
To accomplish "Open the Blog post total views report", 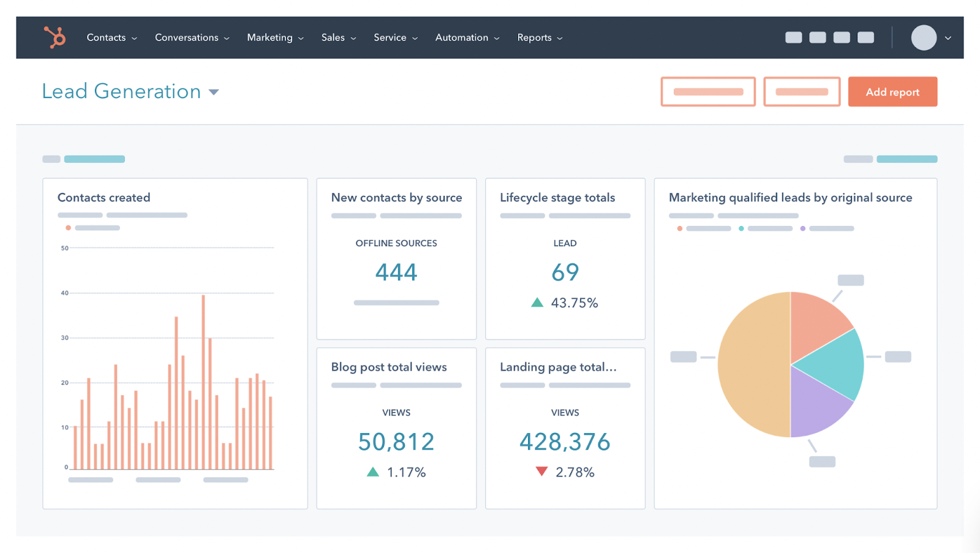I will pos(389,367).
